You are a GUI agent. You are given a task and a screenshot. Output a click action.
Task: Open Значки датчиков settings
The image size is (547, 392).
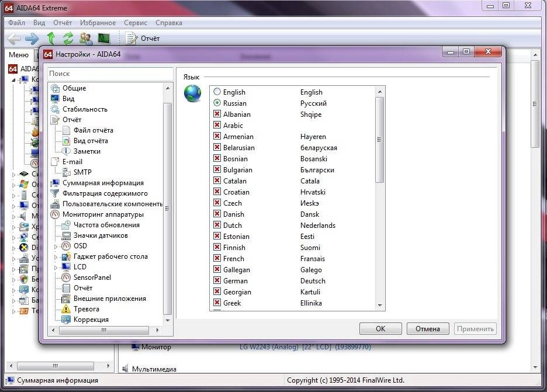(x=101, y=235)
